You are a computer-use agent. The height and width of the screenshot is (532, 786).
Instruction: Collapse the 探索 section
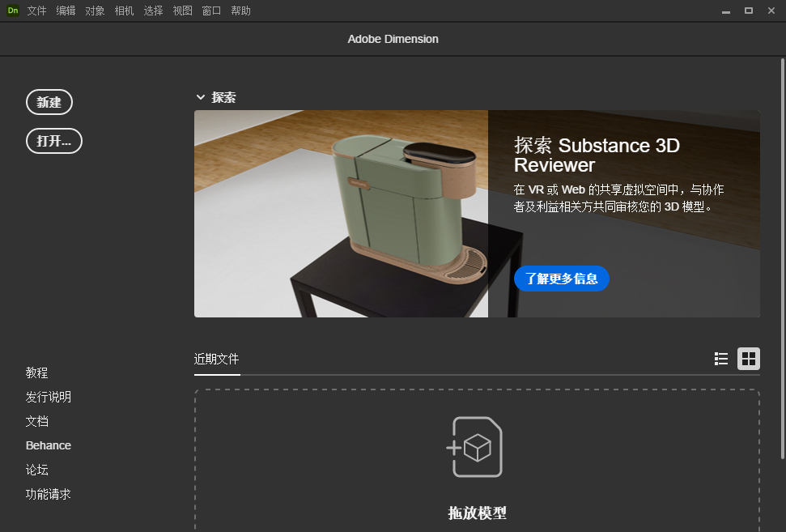(200, 96)
